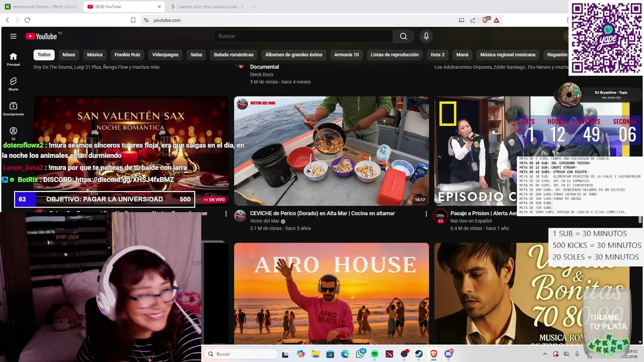Image resolution: width=644 pixels, height=362 pixels.
Task: Click the browser forward arrow
Action: tap(17, 20)
